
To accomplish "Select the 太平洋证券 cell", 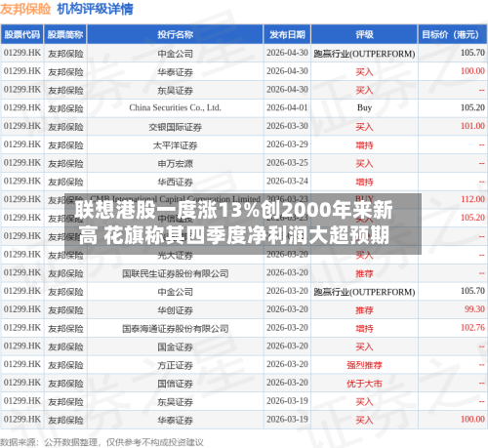I will coord(175,144).
